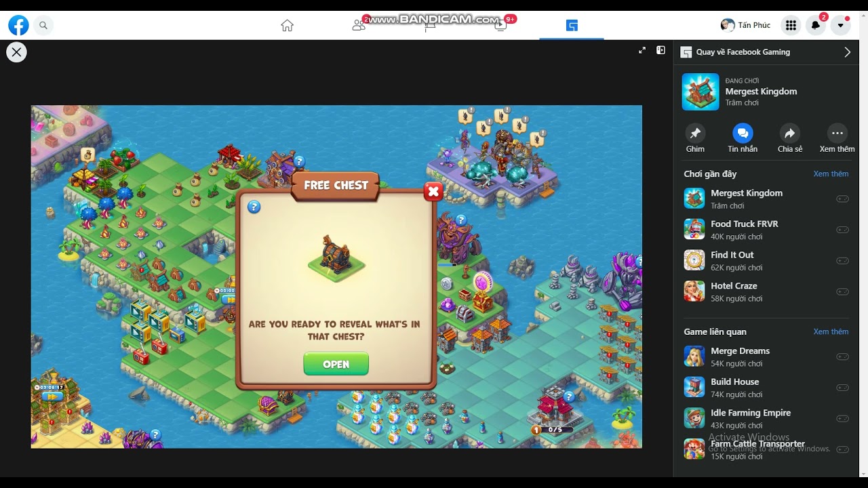This screenshot has width=868, height=488.
Task: Open Mergest Kingdom in recent list
Action: pyautogui.click(x=766, y=199)
